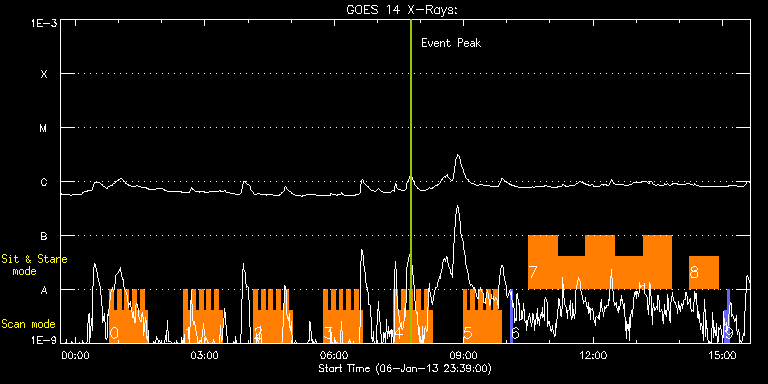Click the GOES 14 X-Rays title
Image resolution: width=768 pixels, height=384 pixels.
click(x=402, y=10)
